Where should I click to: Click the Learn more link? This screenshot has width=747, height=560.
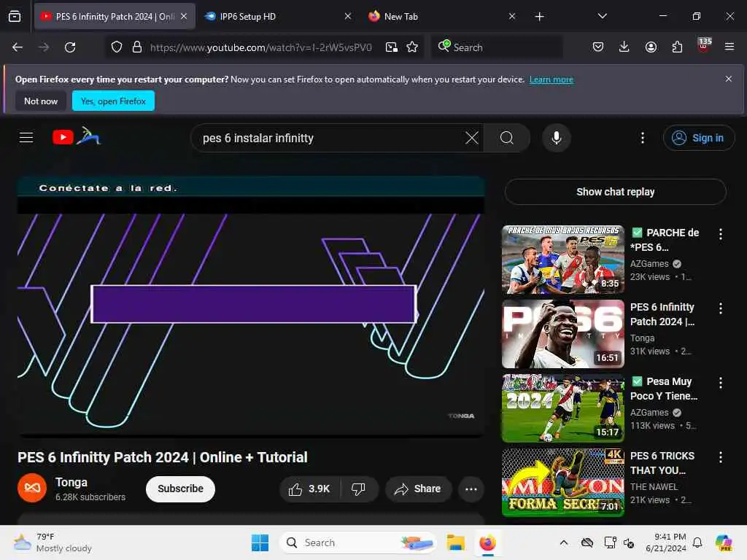pos(551,79)
